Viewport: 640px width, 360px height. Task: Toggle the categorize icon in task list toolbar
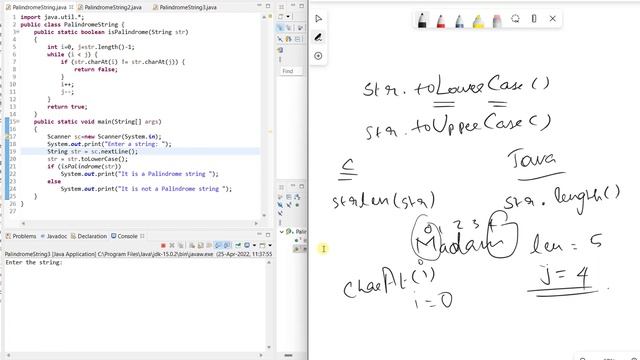tap(280, 28)
